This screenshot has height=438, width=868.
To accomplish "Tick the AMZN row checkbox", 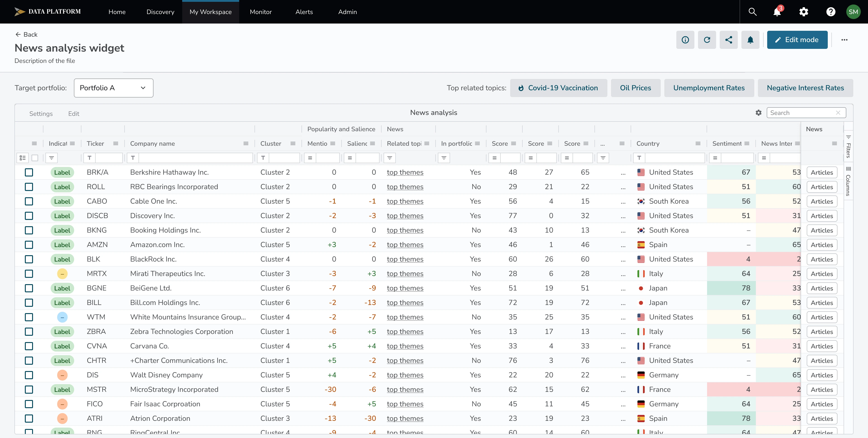I will (x=29, y=245).
